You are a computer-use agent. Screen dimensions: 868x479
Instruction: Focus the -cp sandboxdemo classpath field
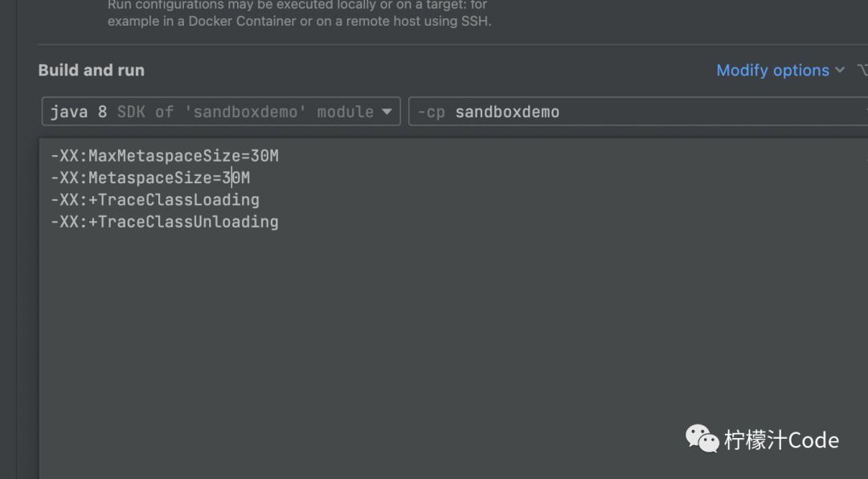[637, 111]
